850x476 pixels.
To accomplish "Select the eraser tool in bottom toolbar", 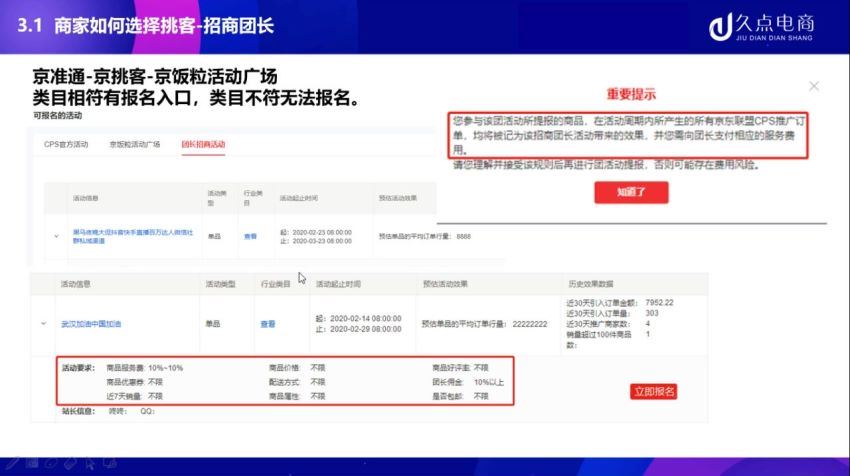I will (70, 464).
